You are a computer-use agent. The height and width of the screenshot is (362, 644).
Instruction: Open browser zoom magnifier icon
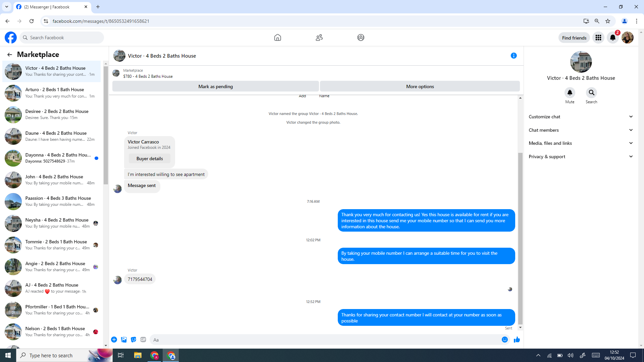(x=597, y=21)
